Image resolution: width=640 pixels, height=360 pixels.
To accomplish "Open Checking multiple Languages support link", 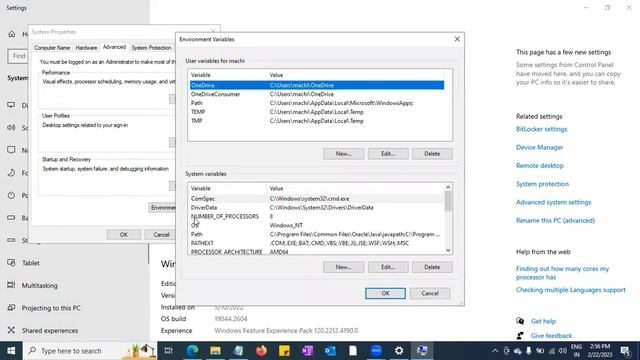I will point(570,290).
